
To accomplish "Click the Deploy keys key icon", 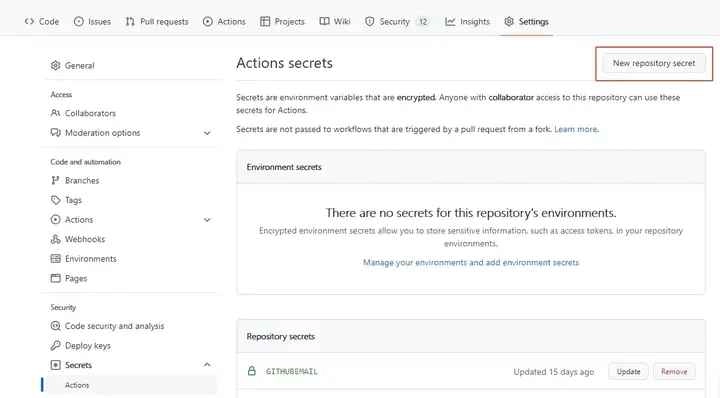I will click(56, 345).
